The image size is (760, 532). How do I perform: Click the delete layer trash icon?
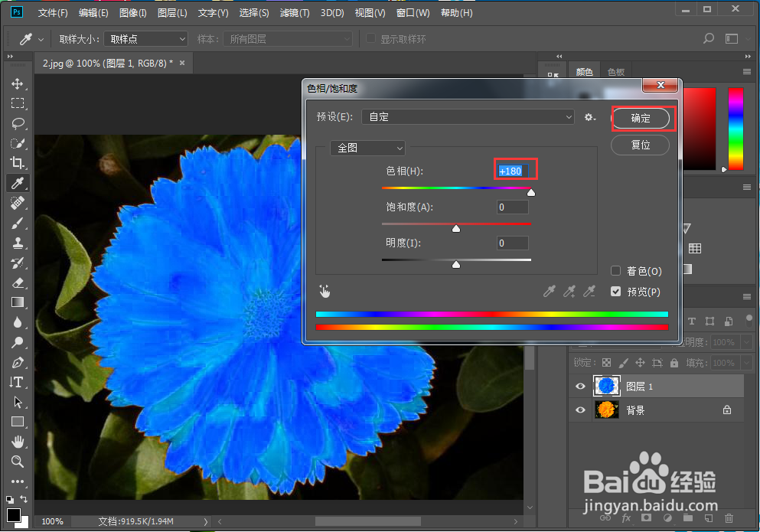point(729,518)
